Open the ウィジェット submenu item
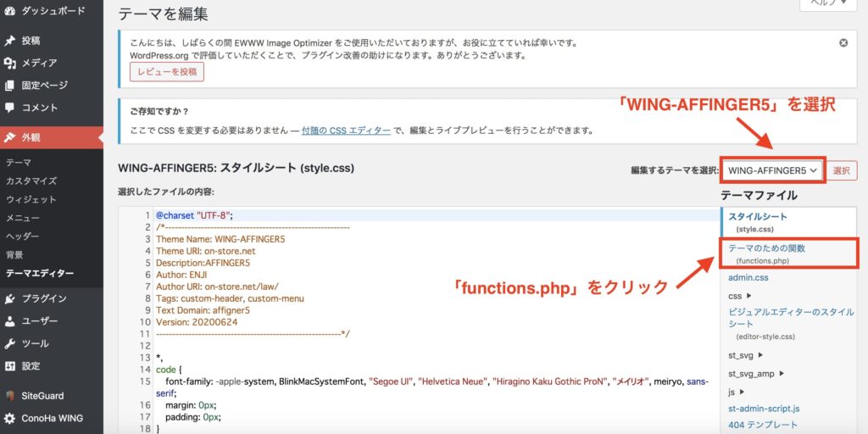The width and height of the screenshot is (868, 434). [31, 199]
